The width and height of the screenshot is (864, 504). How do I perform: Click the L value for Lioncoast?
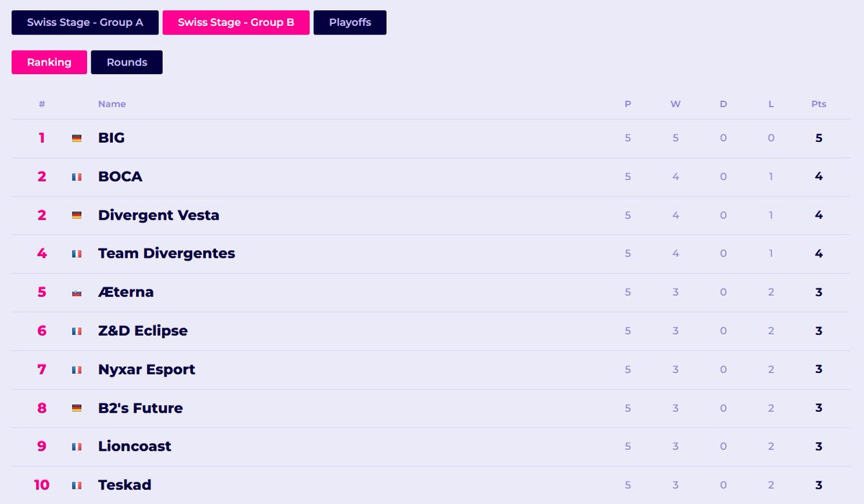click(771, 446)
